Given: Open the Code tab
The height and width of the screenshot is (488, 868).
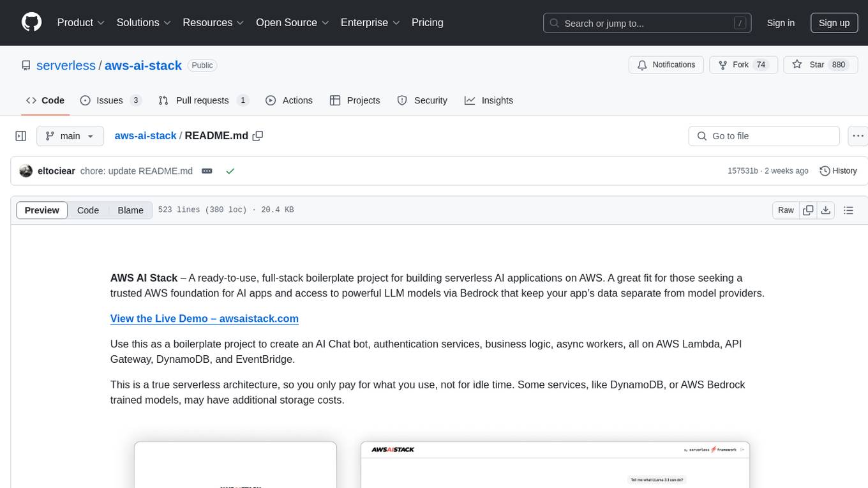Looking at the screenshot, I should click(45, 100).
